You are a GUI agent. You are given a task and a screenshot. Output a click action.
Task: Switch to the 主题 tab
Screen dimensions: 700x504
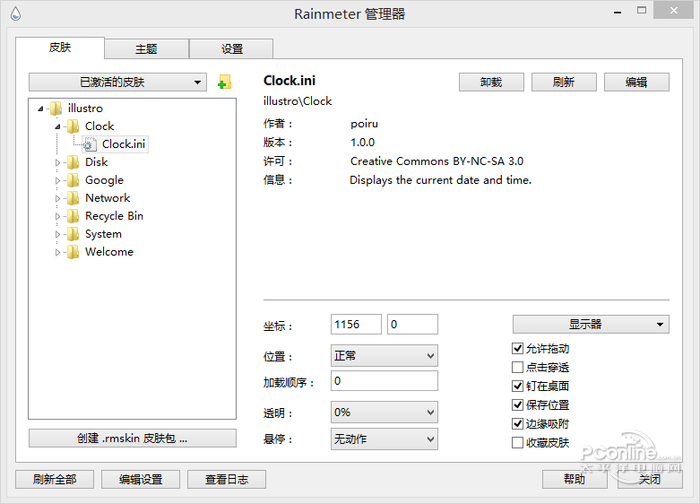click(x=146, y=49)
